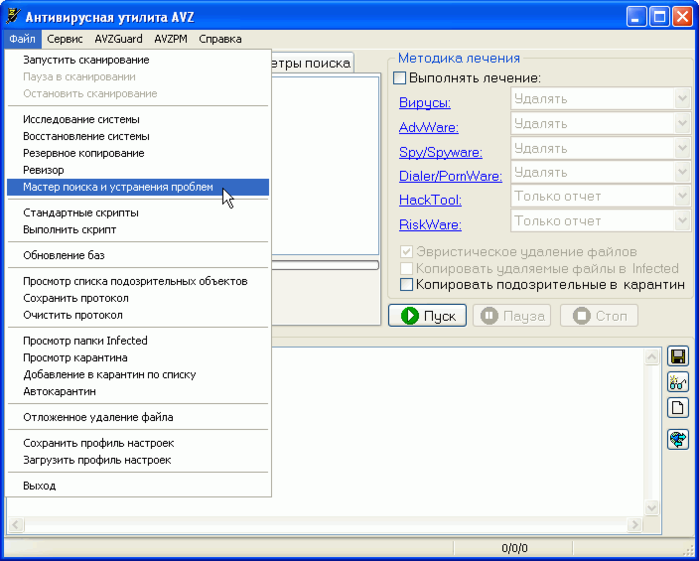Open the RiskWare link

(x=430, y=224)
